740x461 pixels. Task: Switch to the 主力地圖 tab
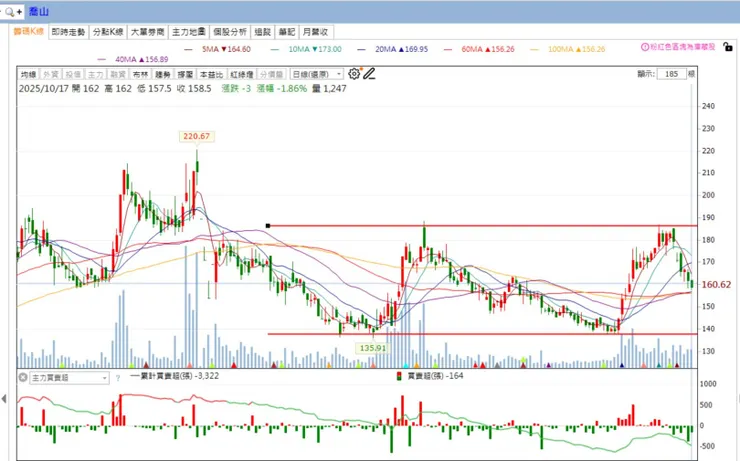tap(188, 32)
